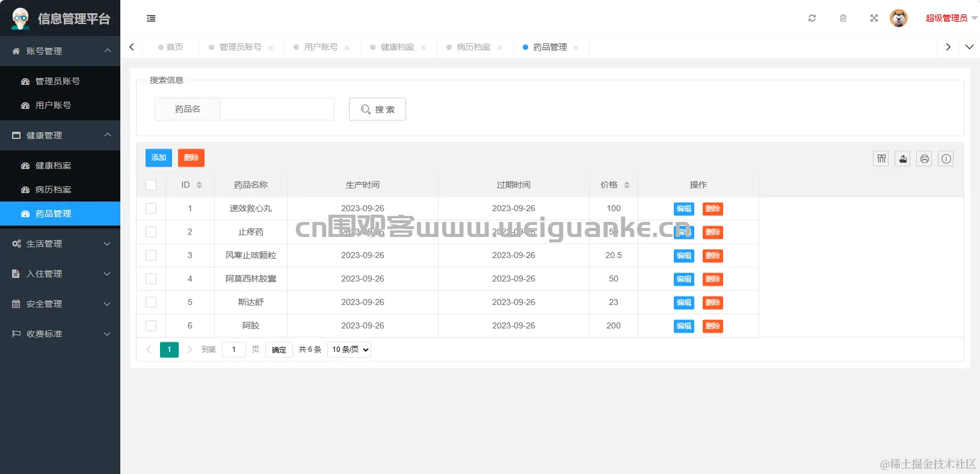Close the 用户账号 tab
Viewport: 980px width, 474px height.
(347, 48)
